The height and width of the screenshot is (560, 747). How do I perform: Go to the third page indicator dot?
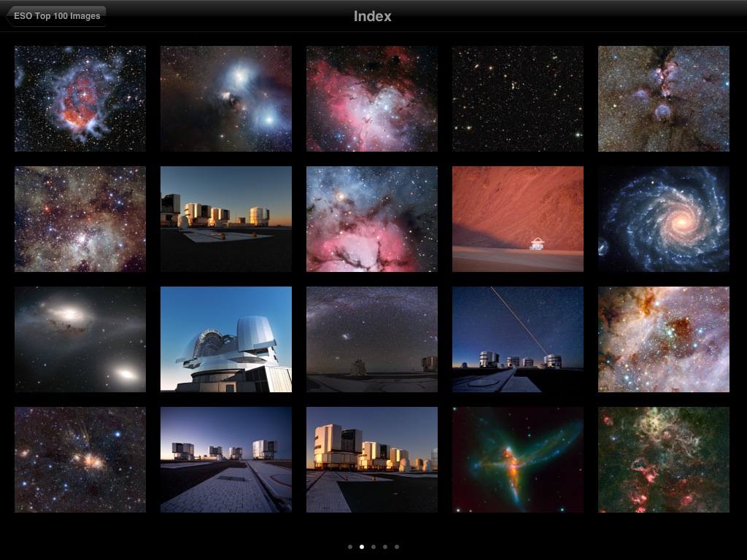(373, 546)
